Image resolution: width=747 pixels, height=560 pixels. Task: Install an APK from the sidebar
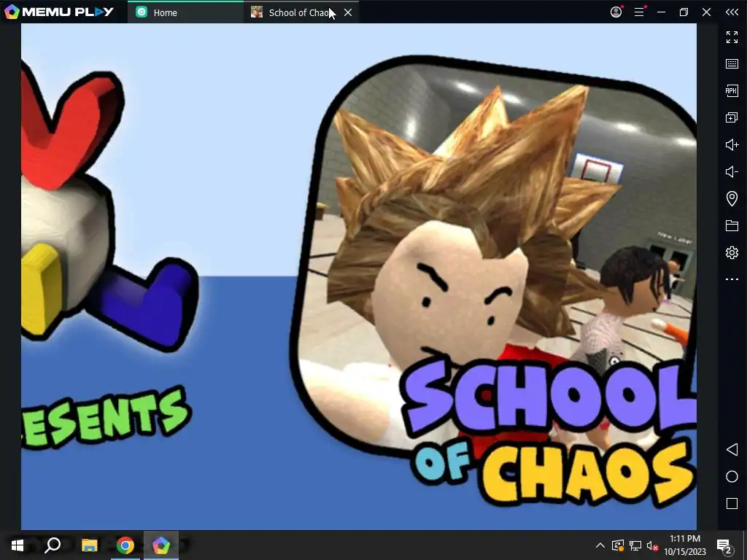point(732,90)
